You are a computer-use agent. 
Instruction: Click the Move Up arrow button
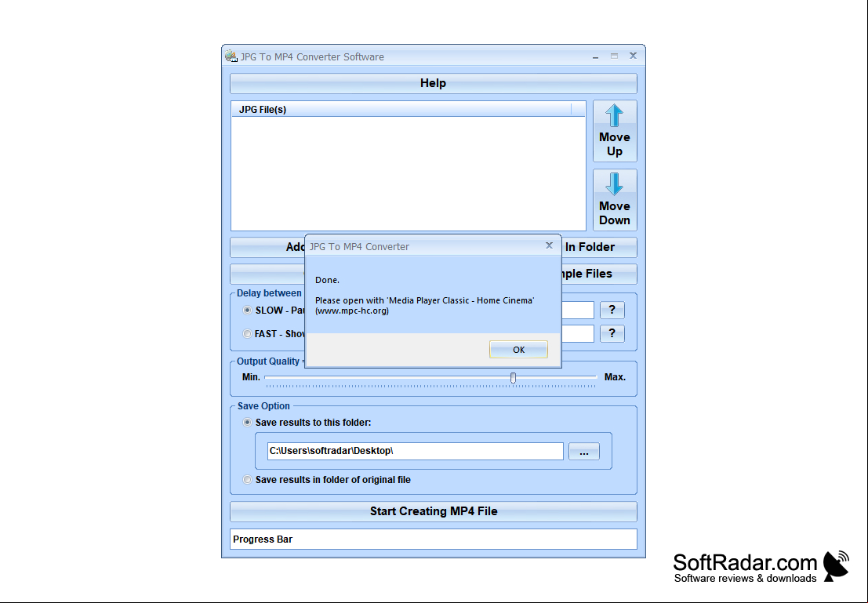[615, 131]
